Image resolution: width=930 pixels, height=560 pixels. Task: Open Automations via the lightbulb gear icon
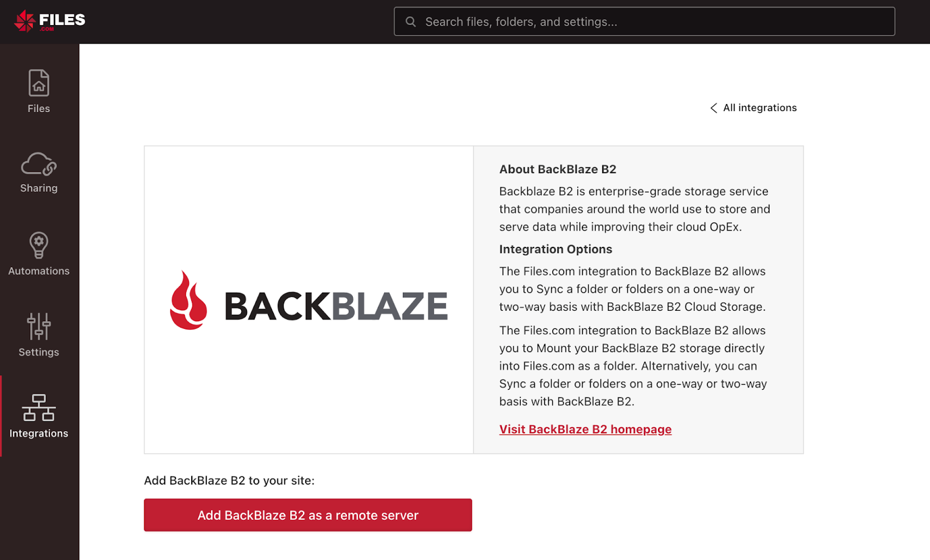click(39, 245)
